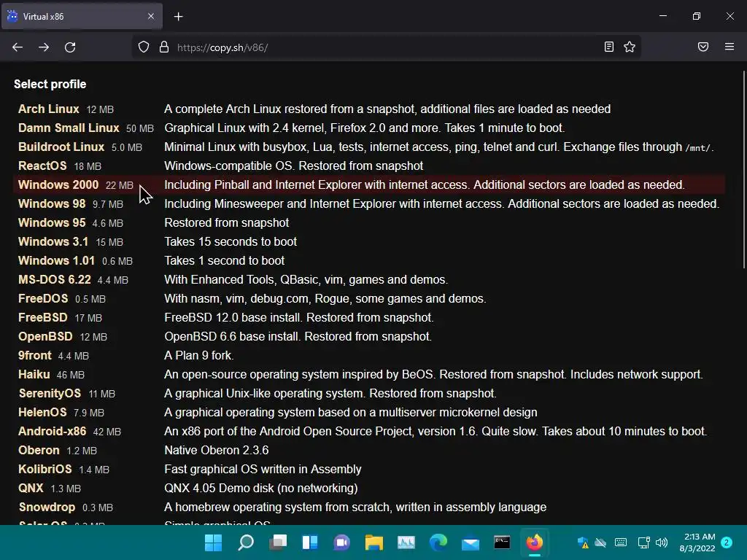Open the Mail app on the taskbar
Screen dimensions: 747x560
click(471, 542)
